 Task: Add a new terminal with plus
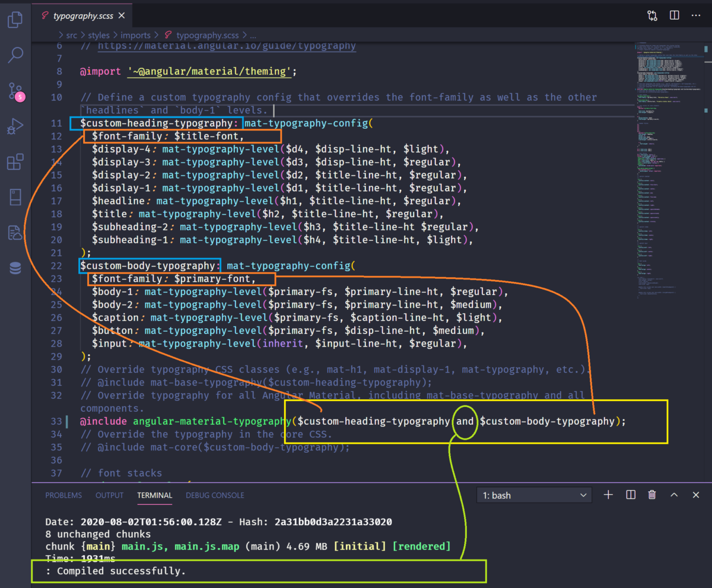point(608,495)
